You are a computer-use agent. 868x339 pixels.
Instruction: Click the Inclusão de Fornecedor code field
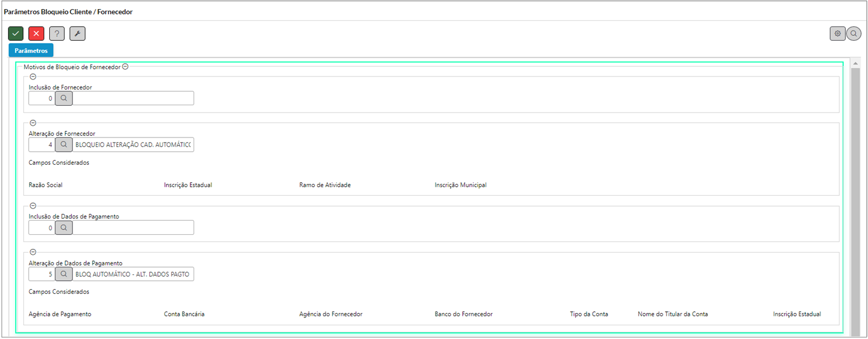[x=42, y=98]
